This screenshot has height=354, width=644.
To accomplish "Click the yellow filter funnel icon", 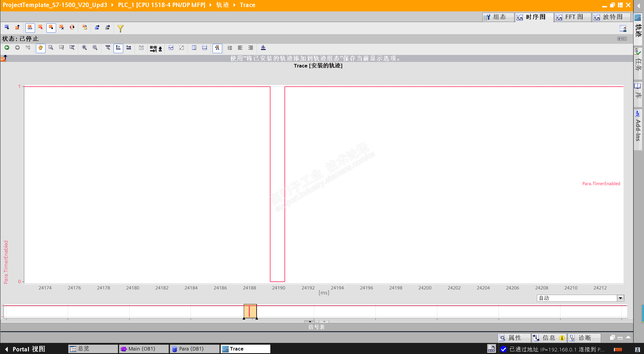I will coord(120,28).
